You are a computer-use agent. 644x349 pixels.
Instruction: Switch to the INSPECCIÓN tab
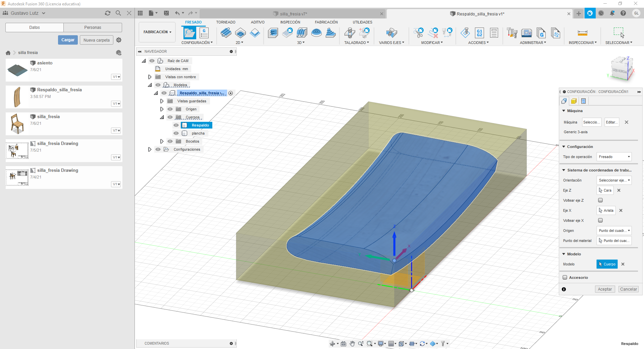pyautogui.click(x=290, y=22)
